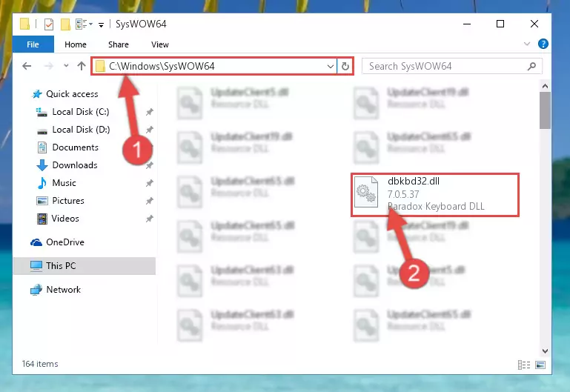
Task: Click the Search SysWOW64 box
Action: pyautogui.click(x=452, y=66)
